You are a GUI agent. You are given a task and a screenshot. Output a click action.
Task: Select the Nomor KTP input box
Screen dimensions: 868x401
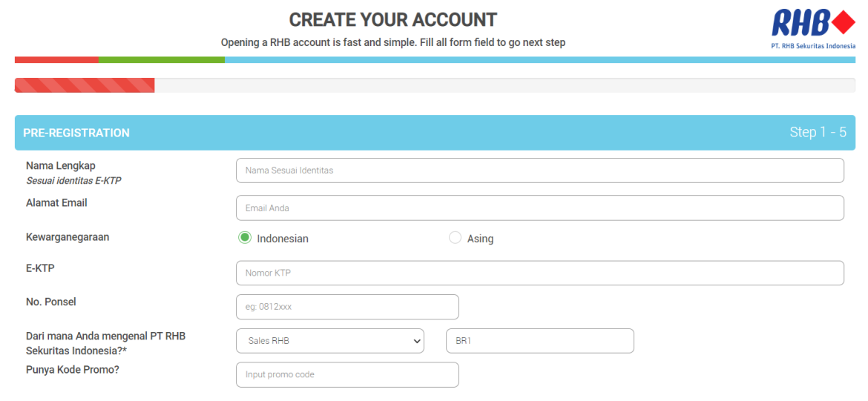pyautogui.click(x=540, y=273)
